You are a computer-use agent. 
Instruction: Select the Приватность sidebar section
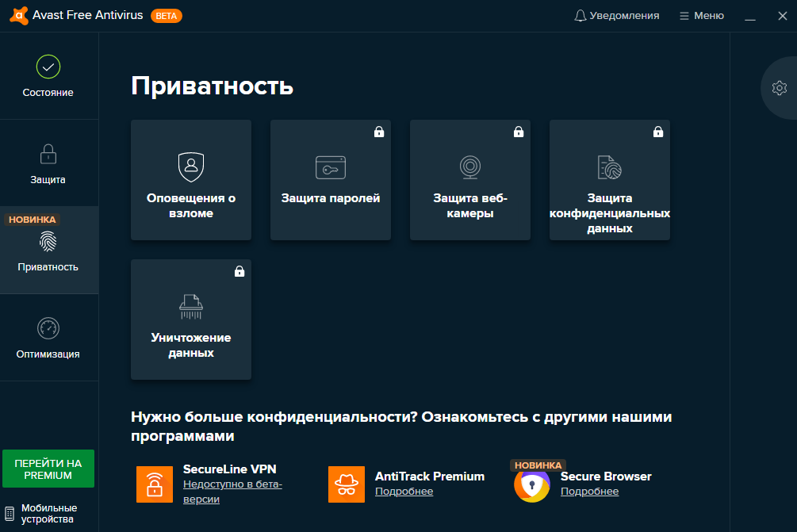tap(49, 250)
